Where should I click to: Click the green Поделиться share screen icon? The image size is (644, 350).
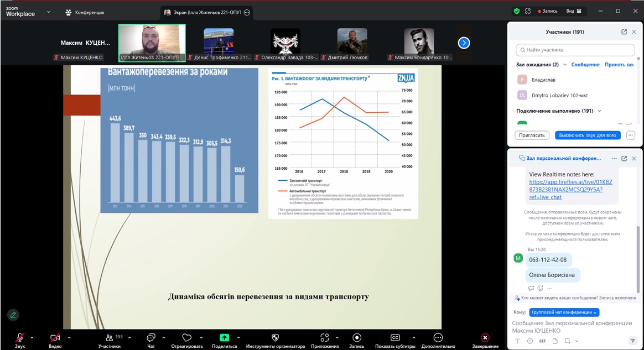[x=224, y=337]
